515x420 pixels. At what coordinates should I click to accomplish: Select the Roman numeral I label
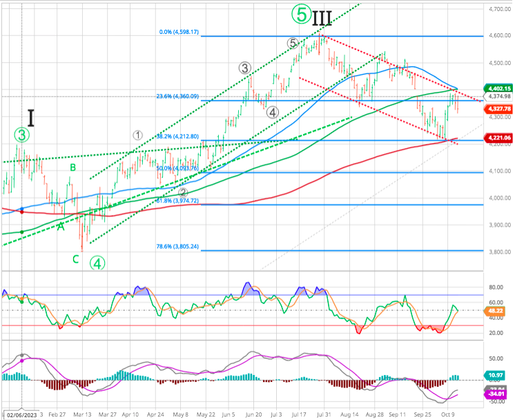(31, 117)
